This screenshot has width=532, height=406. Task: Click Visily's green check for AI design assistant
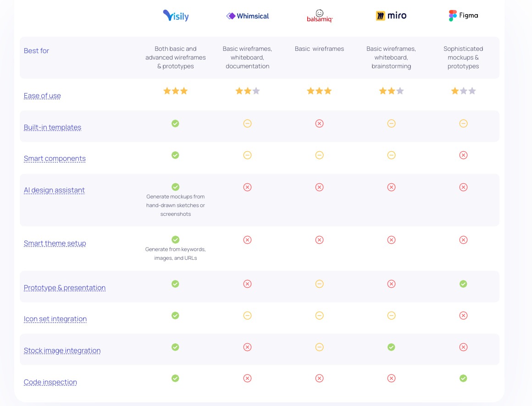175,187
